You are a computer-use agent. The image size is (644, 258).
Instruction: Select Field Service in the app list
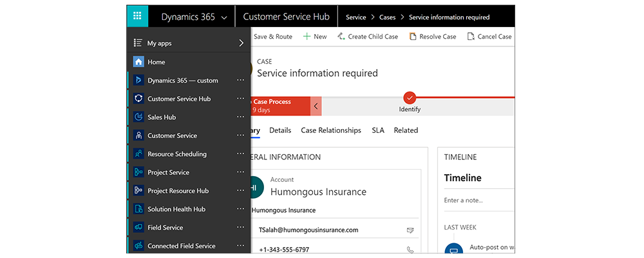click(189, 228)
